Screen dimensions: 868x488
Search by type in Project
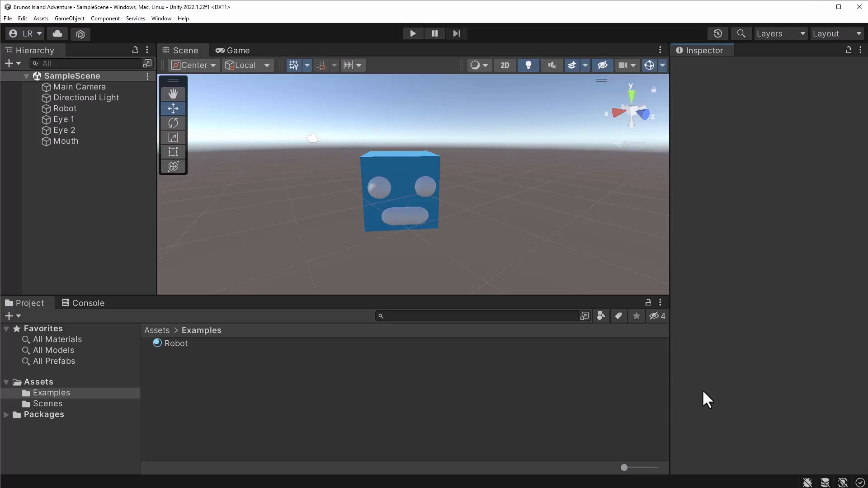(x=601, y=316)
